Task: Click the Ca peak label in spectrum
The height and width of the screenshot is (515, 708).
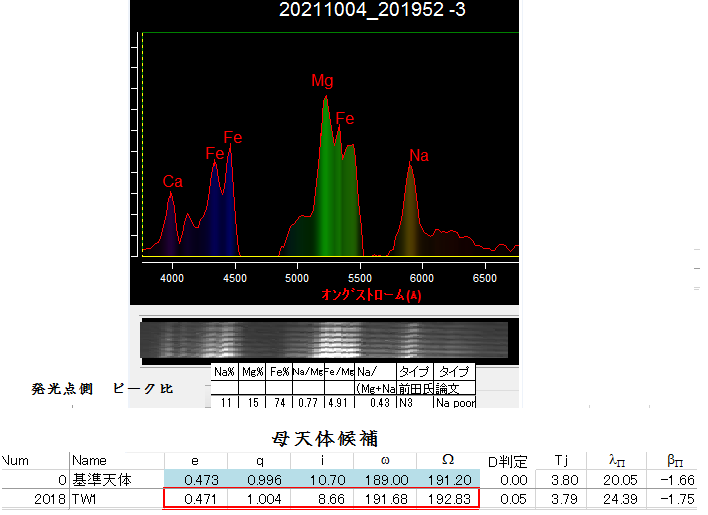Action: 173,182
